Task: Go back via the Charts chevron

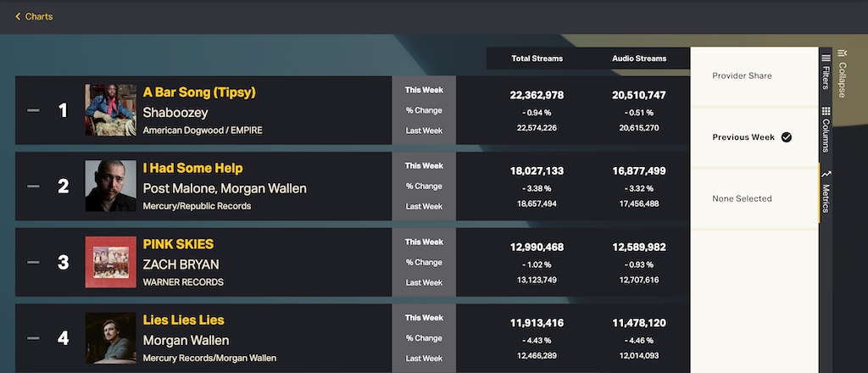Action: pos(19,16)
